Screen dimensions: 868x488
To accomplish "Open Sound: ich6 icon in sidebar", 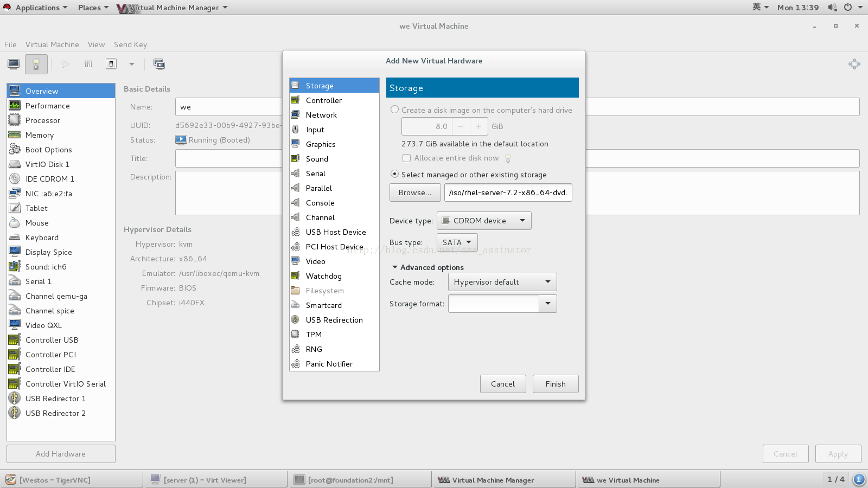I will pyautogui.click(x=15, y=266).
